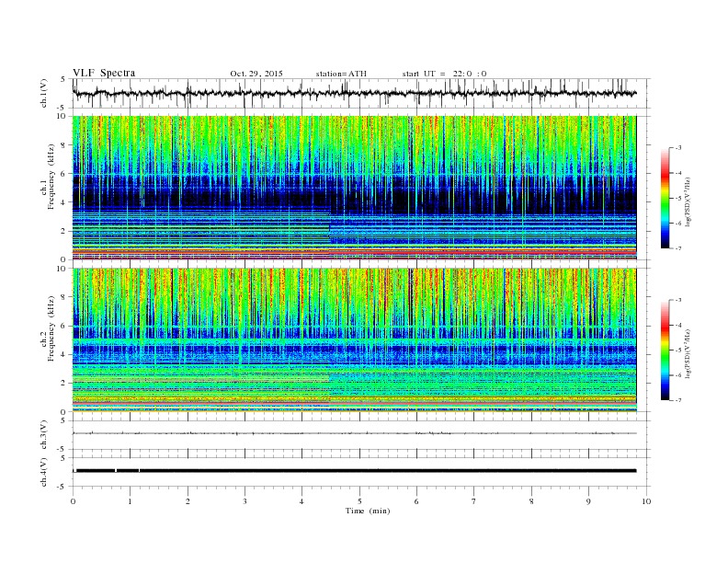Screen dimensions: 728x563
Task: Click the "8" tick on the bottom time axis
Action: coord(531,501)
